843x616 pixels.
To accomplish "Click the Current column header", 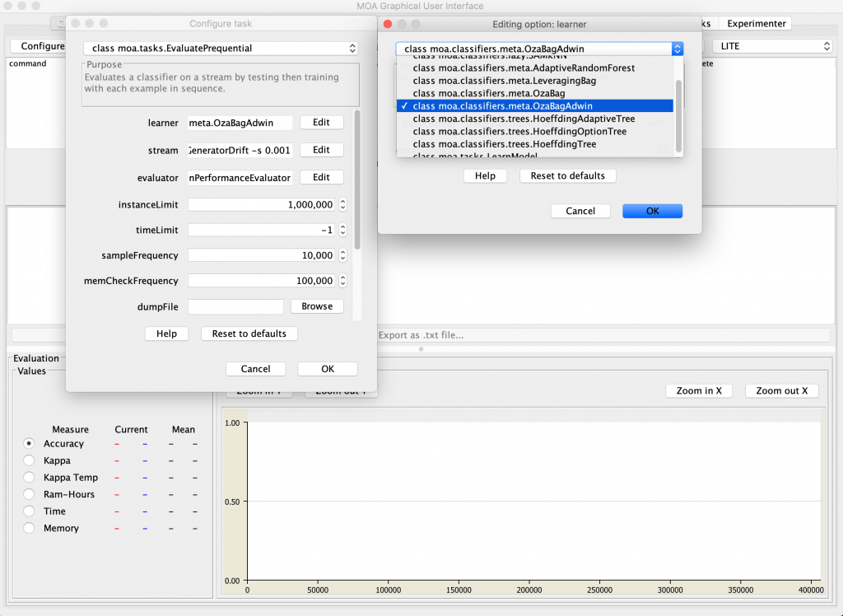I will tap(131, 429).
